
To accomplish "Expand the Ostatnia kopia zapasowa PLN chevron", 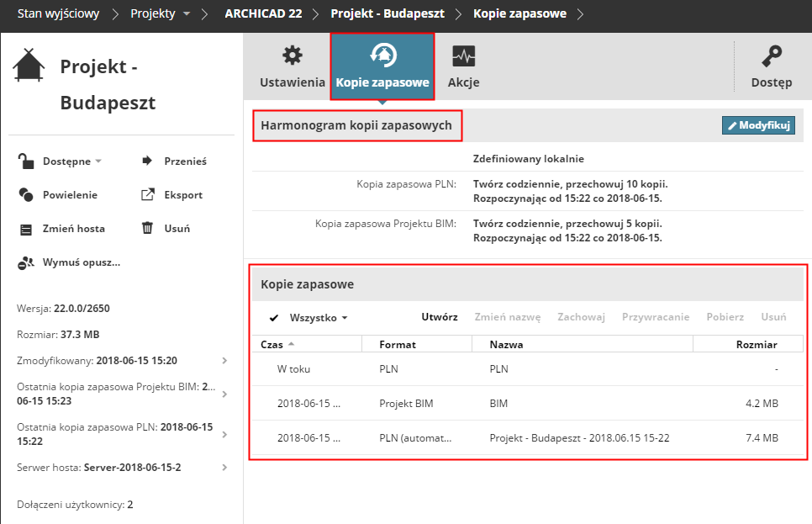I will 224,434.
